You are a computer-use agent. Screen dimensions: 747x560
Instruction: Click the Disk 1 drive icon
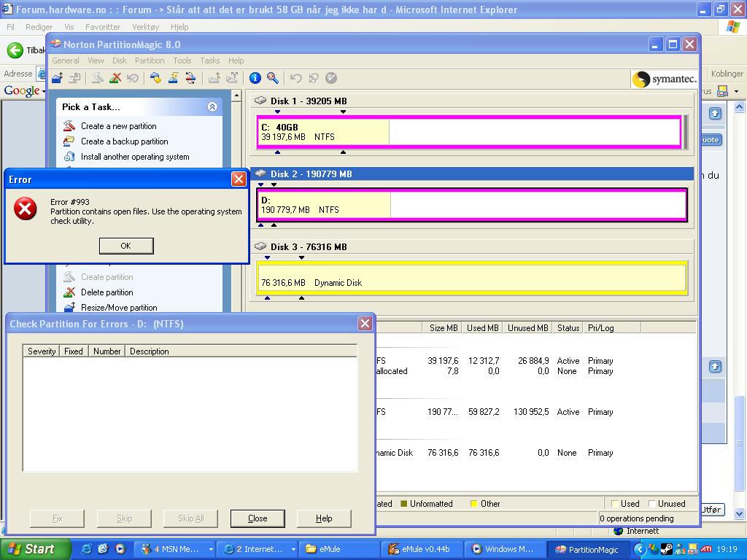pyautogui.click(x=260, y=101)
